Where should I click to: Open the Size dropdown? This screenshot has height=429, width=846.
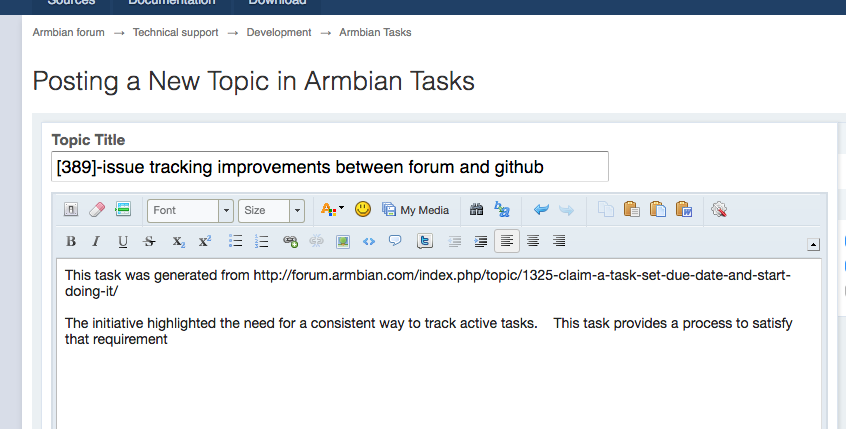click(x=271, y=210)
